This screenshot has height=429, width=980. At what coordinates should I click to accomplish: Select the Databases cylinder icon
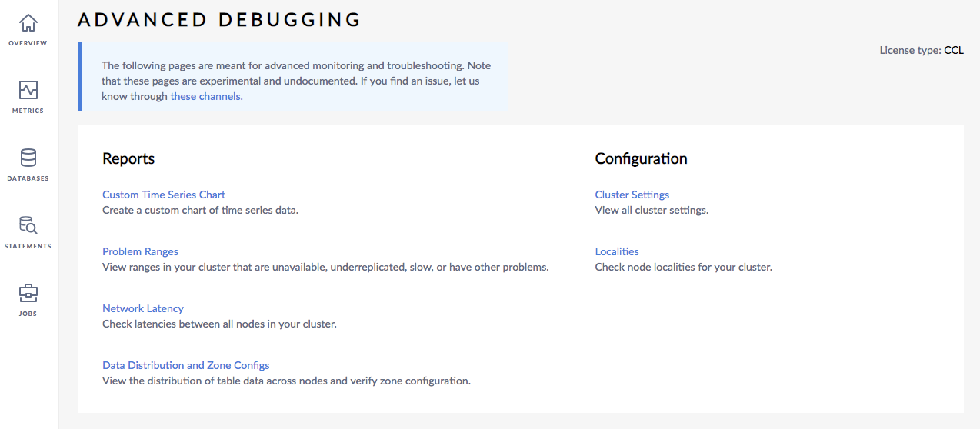point(28,158)
